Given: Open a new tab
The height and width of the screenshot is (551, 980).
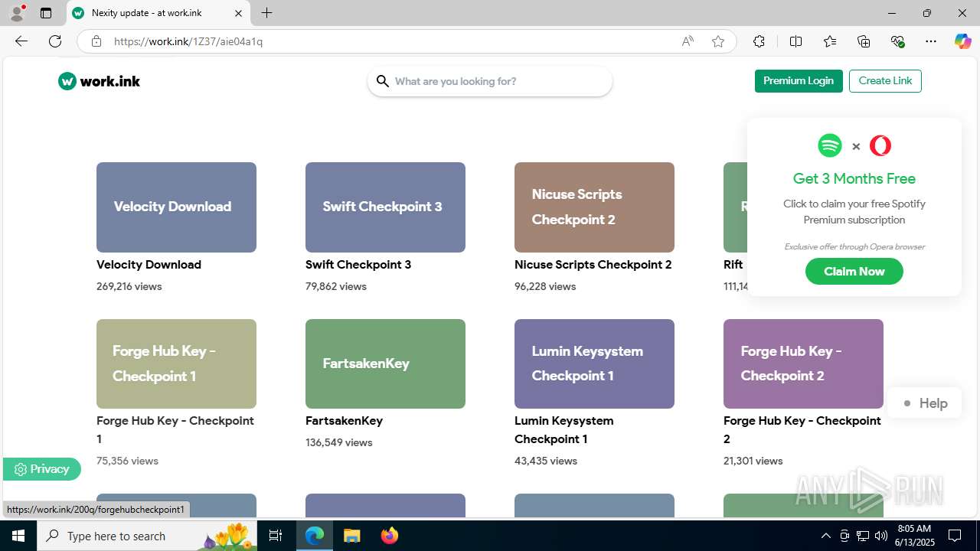Looking at the screenshot, I should [266, 13].
